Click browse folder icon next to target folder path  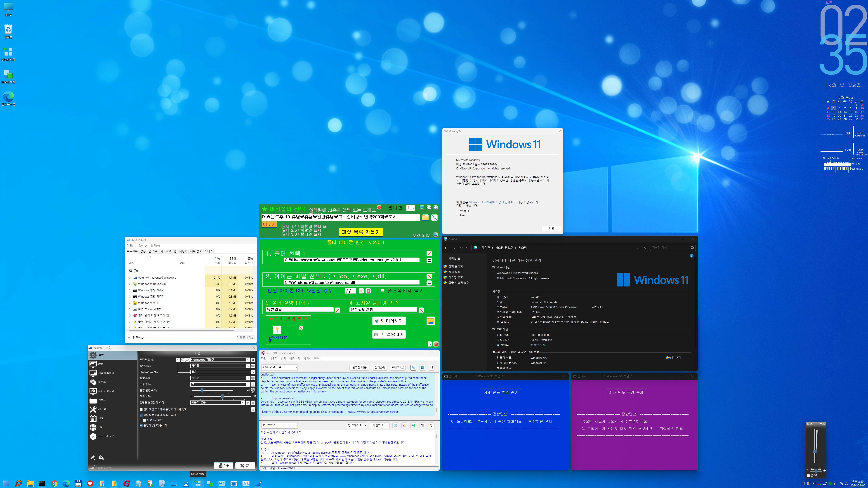click(425, 218)
